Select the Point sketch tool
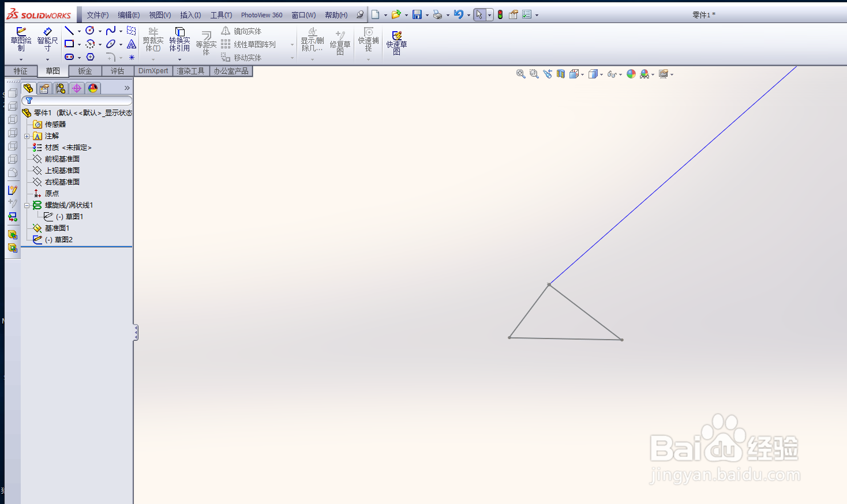This screenshot has width=847, height=504. tap(132, 57)
